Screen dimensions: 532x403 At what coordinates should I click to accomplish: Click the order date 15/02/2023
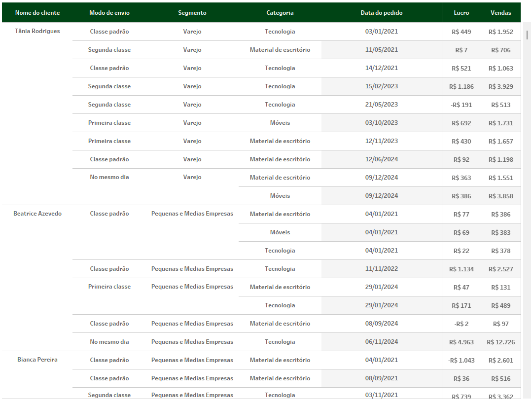coord(382,86)
